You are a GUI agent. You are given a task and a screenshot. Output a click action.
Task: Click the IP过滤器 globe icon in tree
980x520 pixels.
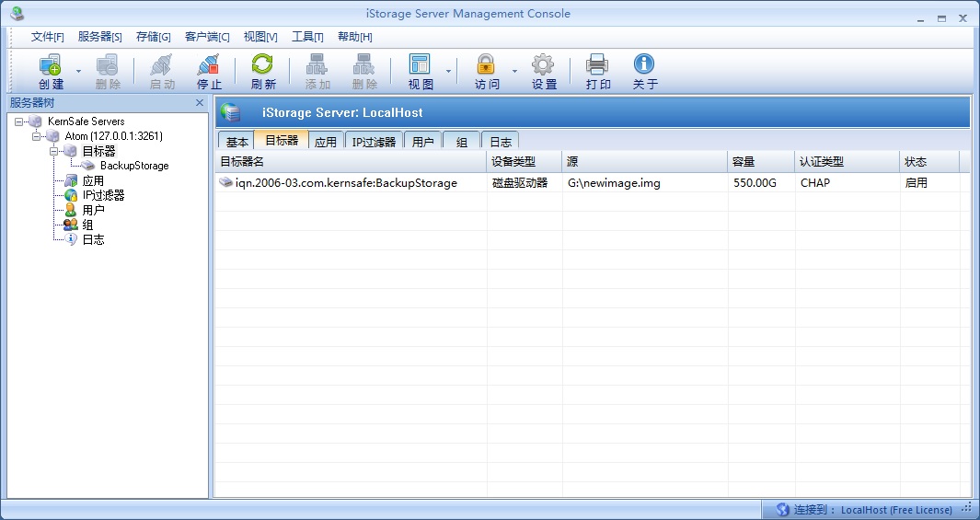click(71, 195)
